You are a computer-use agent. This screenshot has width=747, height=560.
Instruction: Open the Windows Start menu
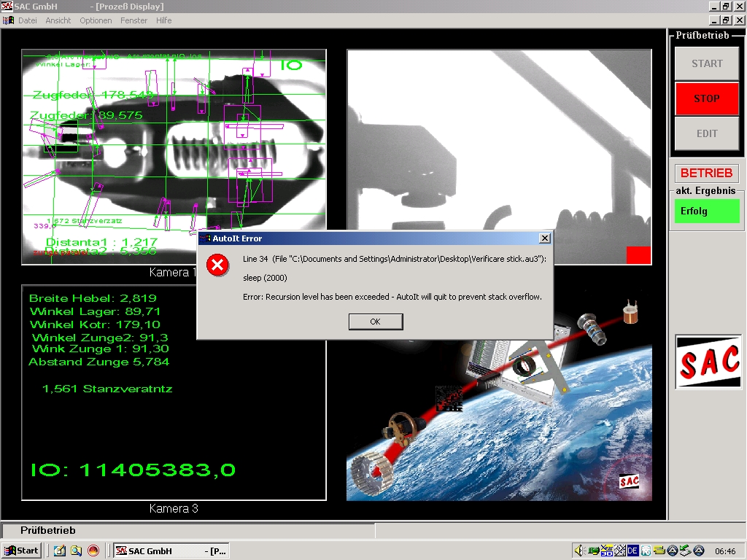tap(21, 551)
